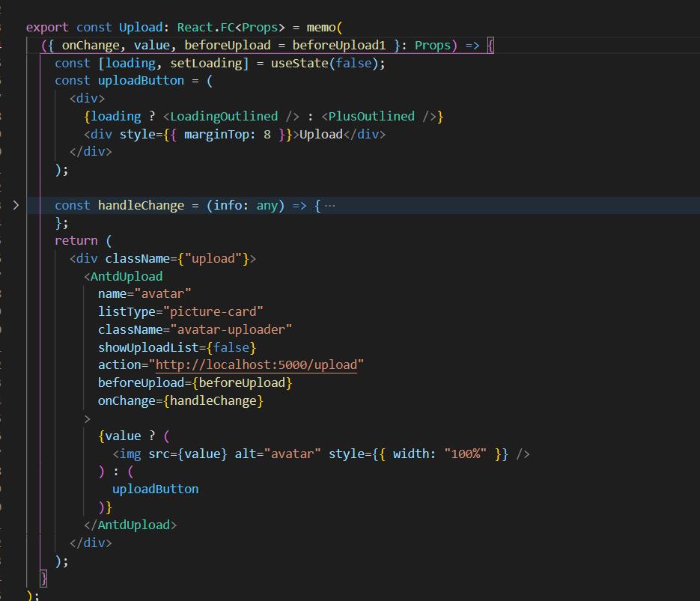Click the highlighted closing bracket near bottom
Screen dimensions: 700x601
(x=43, y=579)
